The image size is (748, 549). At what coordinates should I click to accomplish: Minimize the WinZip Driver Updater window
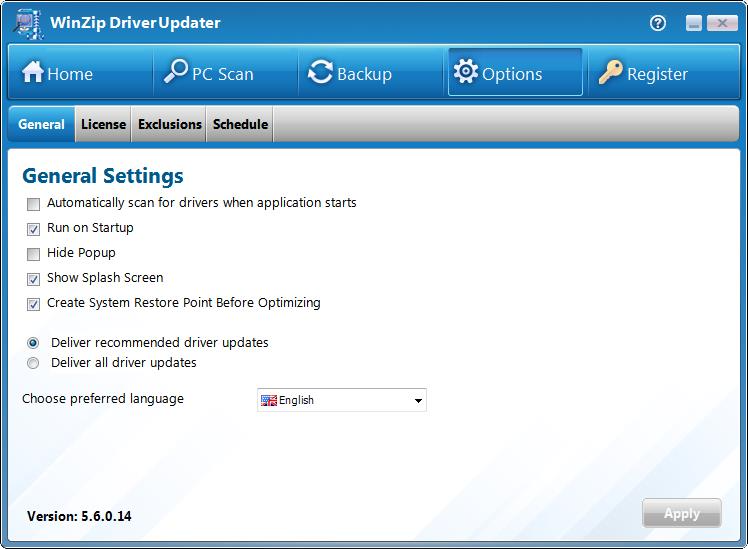pyautogui.click(x=694, y=23)
